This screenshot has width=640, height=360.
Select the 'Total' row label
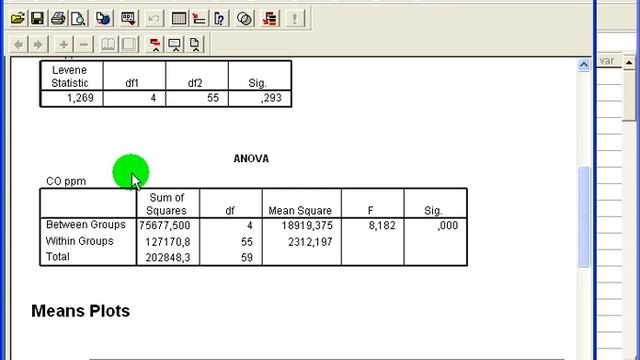(58, 257)
